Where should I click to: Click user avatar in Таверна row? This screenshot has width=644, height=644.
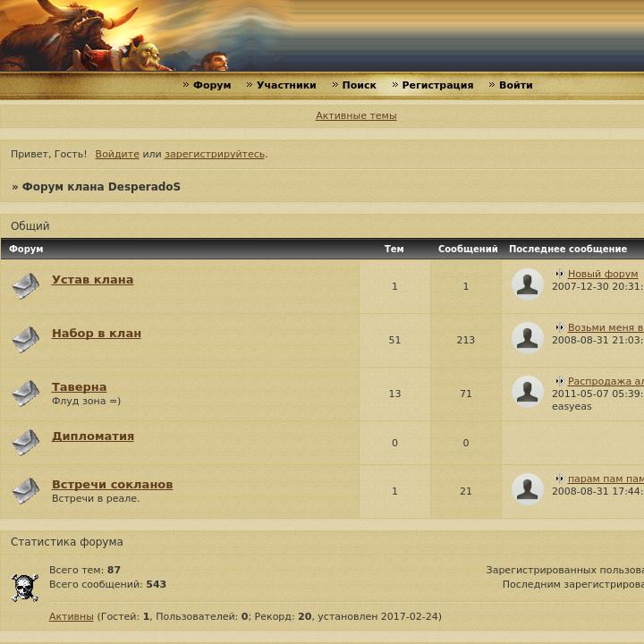point(528,392)
